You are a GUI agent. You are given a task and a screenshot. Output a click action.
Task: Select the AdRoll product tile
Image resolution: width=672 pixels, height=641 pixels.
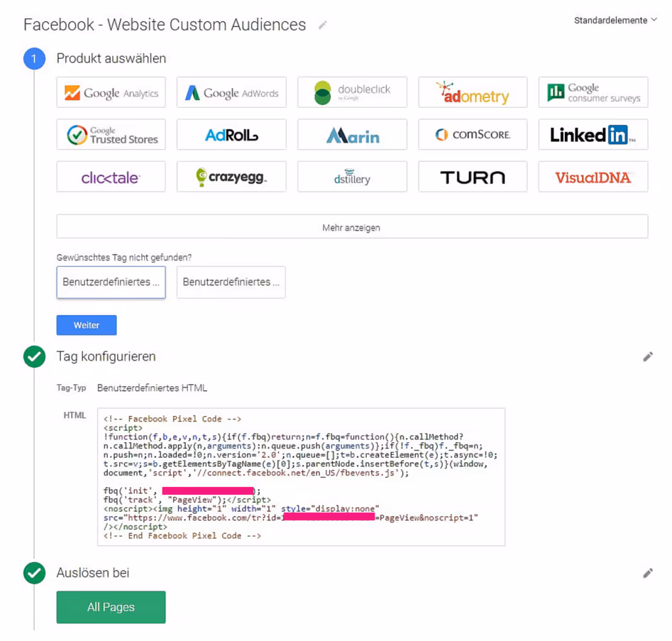coord(231,135)
